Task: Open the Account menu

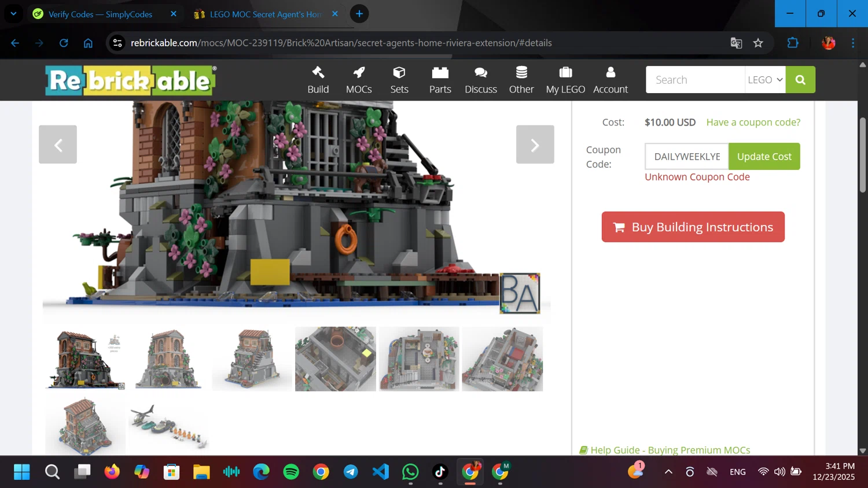Action: pos(610,80)
